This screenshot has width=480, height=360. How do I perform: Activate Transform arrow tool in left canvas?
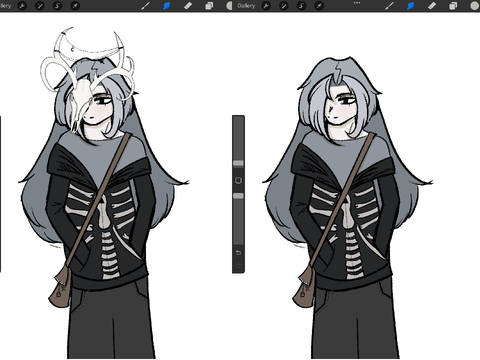point(75,6)
